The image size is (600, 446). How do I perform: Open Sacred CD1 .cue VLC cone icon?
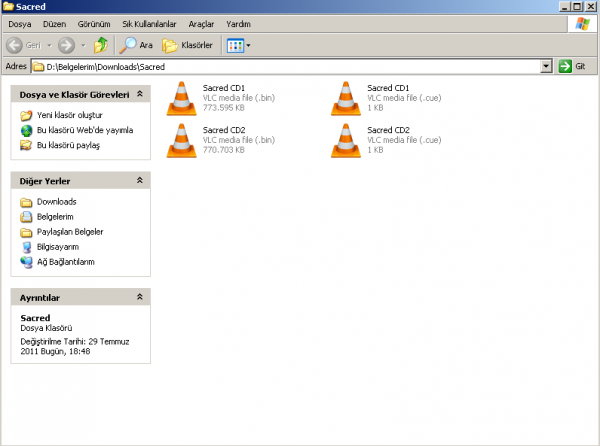[346, 98]
